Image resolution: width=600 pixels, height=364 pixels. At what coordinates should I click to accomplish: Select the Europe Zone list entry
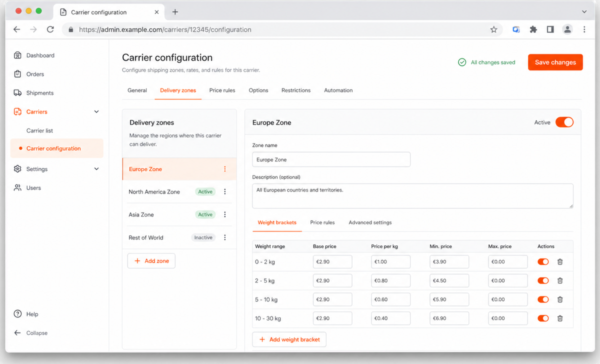pos(179,169)
